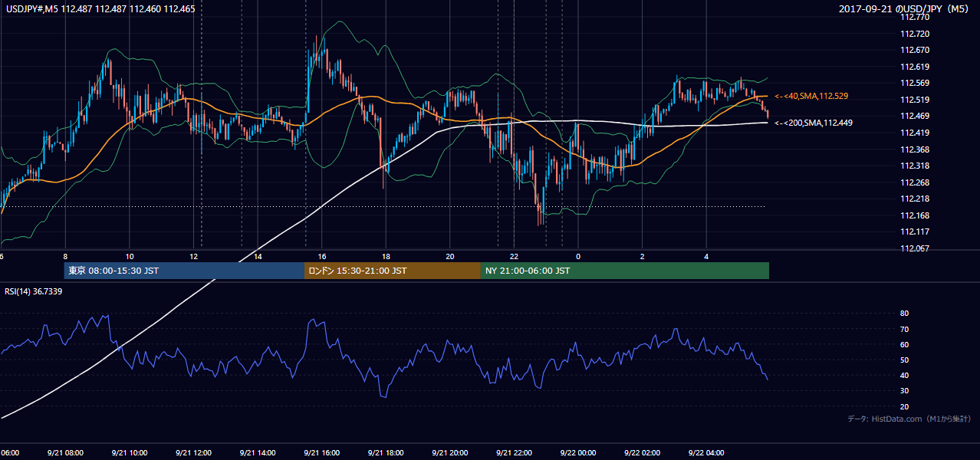Click the 9/21 12:00 time axis label
The height and width of the screenshot is (460, 980).
click(194, 453)
